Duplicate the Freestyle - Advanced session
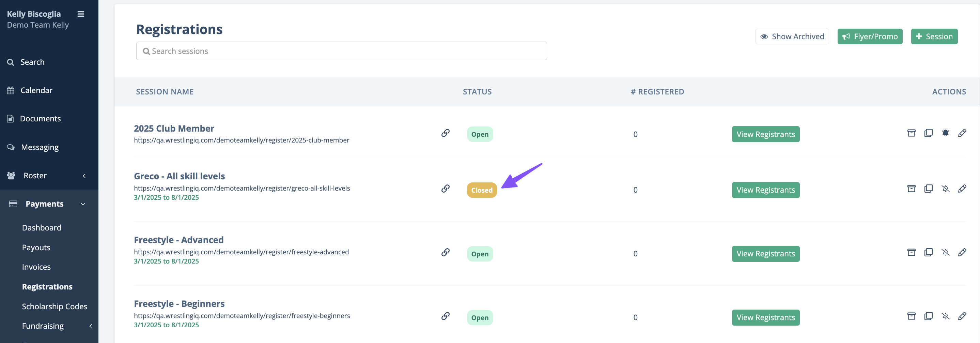 (x=929, y=252)
